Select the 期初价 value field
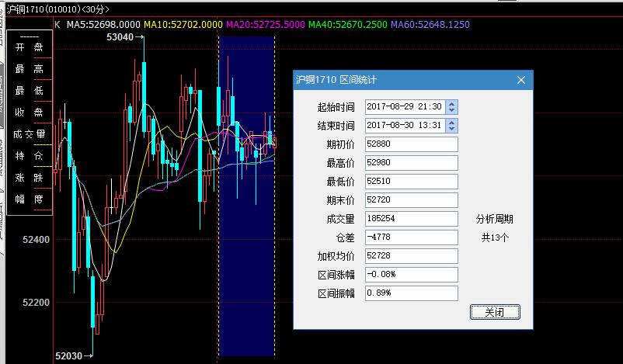Viewport: 623px width, 364px height. click(411, 144)
